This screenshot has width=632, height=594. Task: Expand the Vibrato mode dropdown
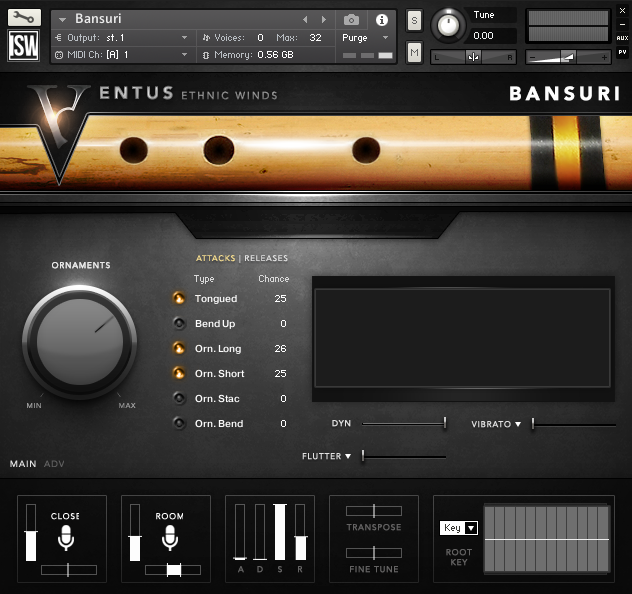497,424
